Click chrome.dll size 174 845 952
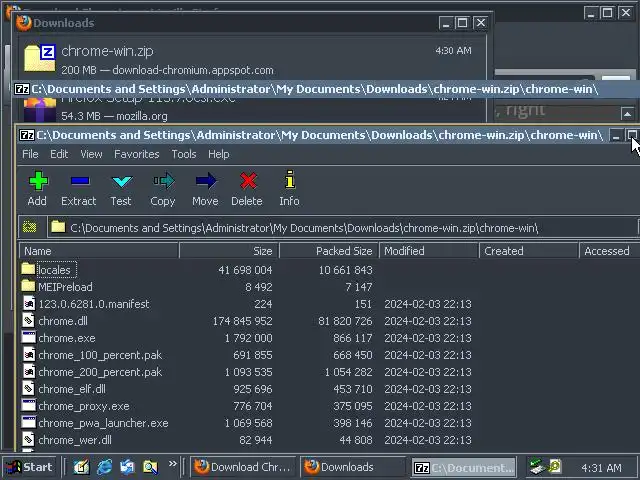 coord(242,321)
